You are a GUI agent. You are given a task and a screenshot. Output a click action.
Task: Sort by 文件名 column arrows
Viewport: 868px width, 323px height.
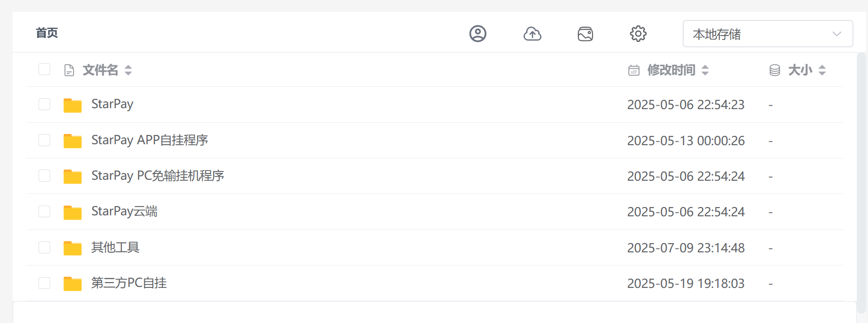(x=128, y=70)
